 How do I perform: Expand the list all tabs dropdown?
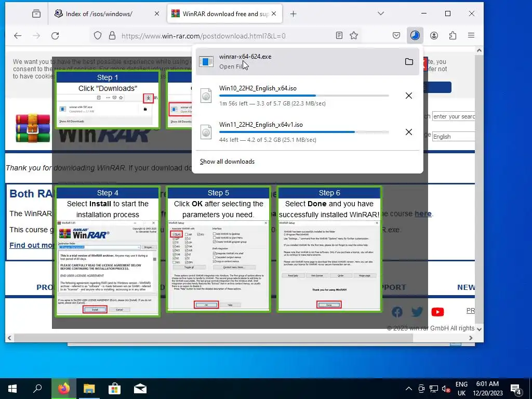[381, 14]
